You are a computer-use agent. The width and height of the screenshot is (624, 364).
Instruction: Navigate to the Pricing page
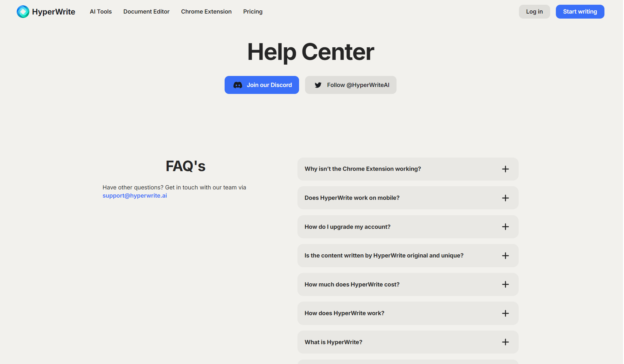253,12
